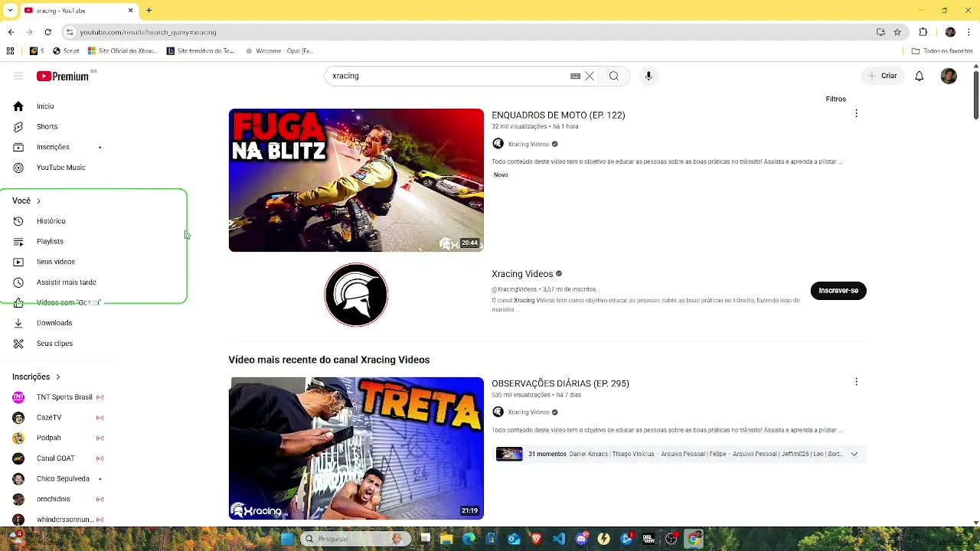980x551 pixels.
Task: Bookmark this page with the star icon
Action: pos(897,32)
